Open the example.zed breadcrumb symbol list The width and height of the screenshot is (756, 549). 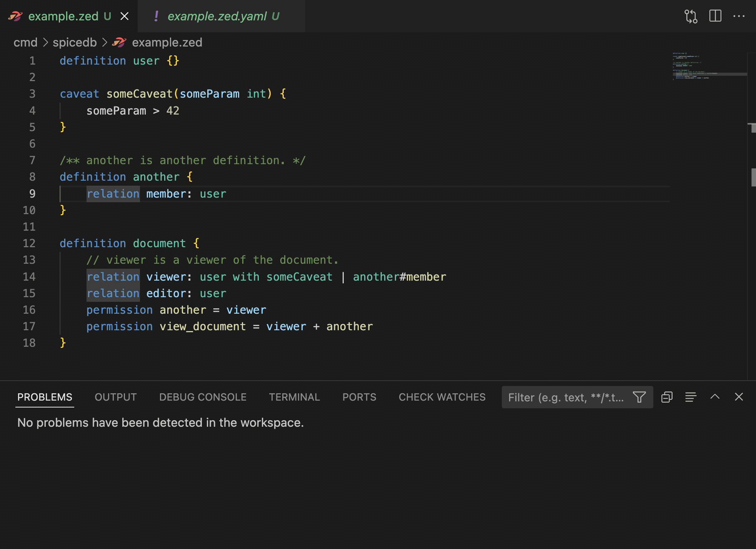click(x=167, y=42)
